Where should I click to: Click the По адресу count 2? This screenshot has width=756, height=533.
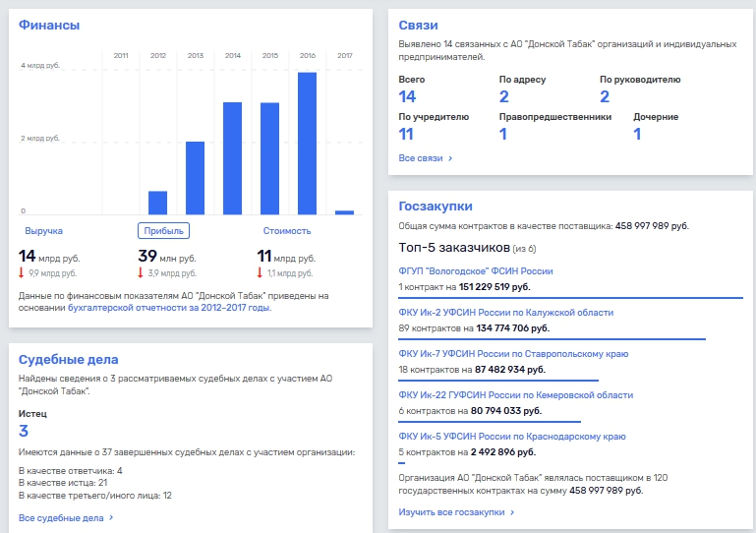click(504, 96)
